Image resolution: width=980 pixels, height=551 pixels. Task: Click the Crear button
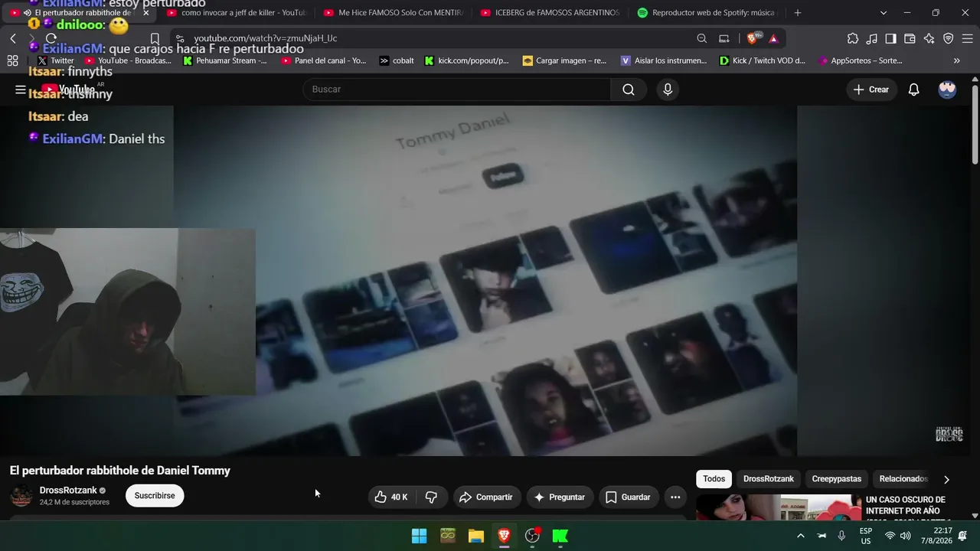pos(871,90)
